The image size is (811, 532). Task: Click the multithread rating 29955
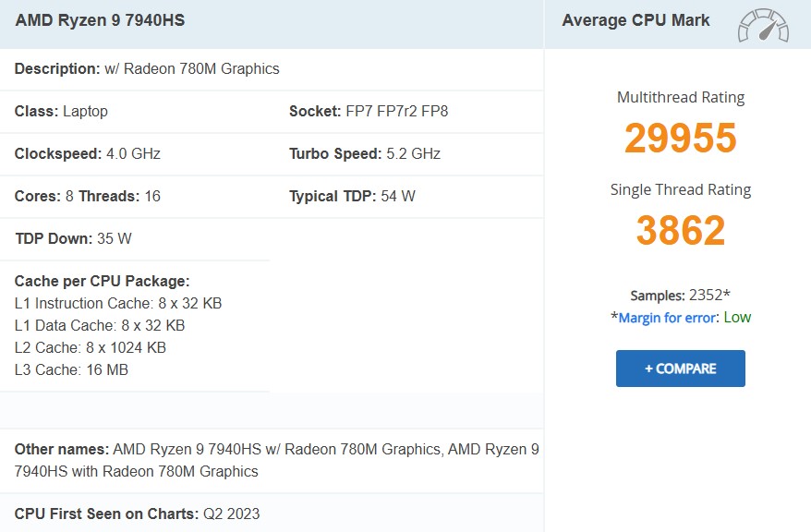(x=680, y=139)
